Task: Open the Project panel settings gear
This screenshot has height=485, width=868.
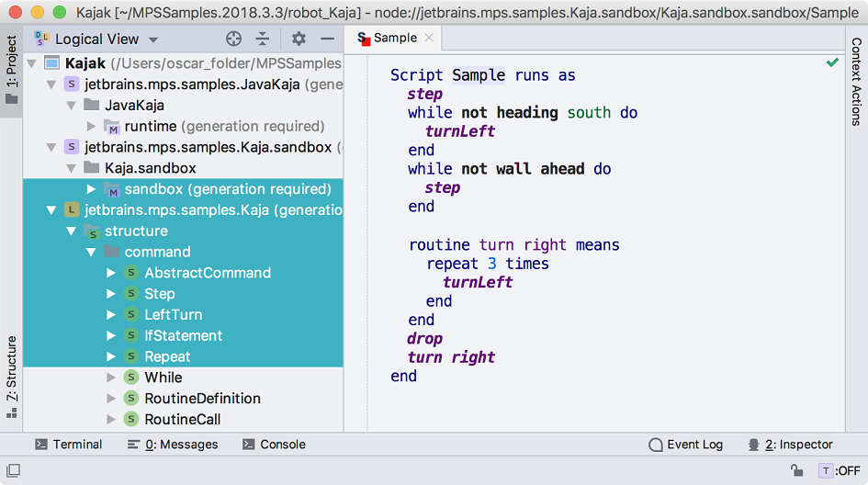Action: click(x=299, y=39)
